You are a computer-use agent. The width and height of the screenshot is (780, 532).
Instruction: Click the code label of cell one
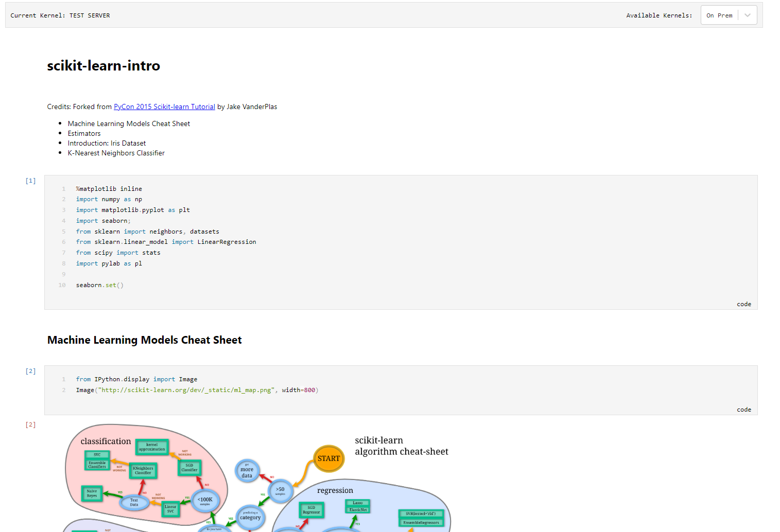point(744,304)
